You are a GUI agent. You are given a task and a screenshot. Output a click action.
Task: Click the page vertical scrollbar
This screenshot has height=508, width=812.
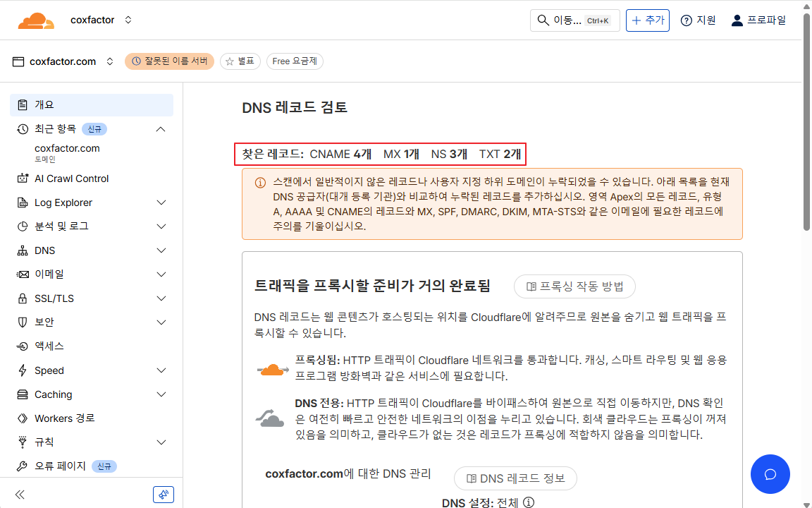[806, 121]
